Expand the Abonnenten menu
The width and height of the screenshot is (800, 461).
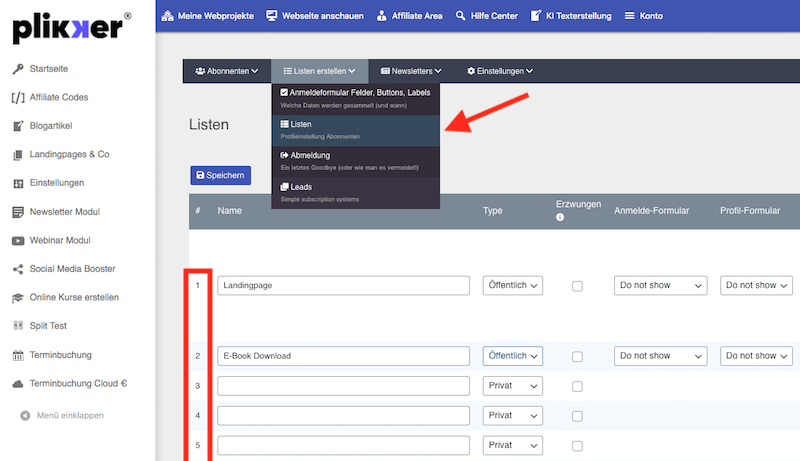pos(226,71)
